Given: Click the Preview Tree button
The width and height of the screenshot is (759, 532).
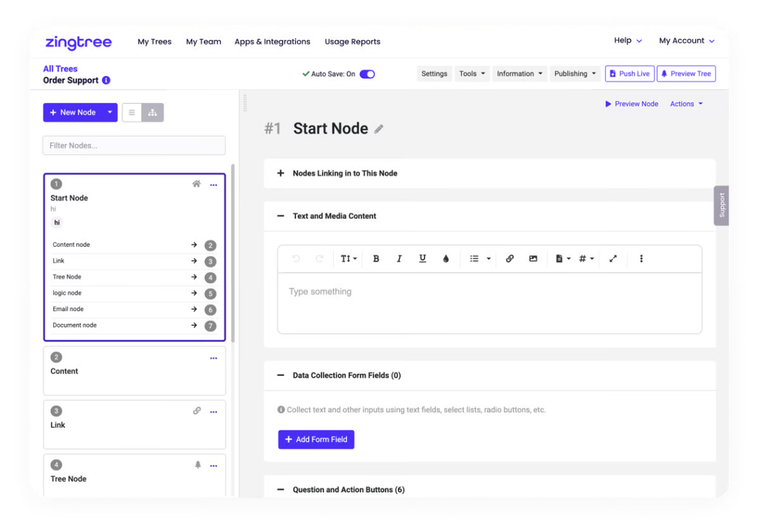Looking at the screenshot, I should (686, 74).
